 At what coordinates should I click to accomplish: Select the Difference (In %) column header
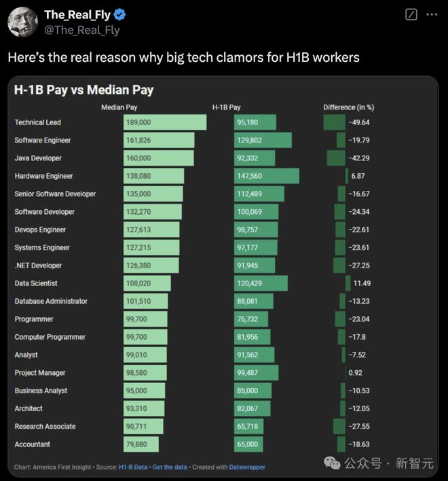[x=349, y=107]
